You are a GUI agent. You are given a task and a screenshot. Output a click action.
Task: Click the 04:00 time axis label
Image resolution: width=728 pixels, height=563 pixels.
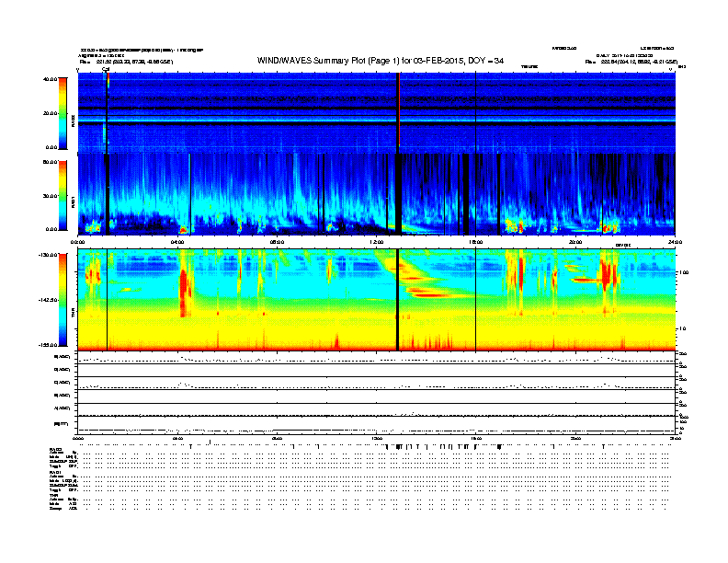tap(177, 242)
